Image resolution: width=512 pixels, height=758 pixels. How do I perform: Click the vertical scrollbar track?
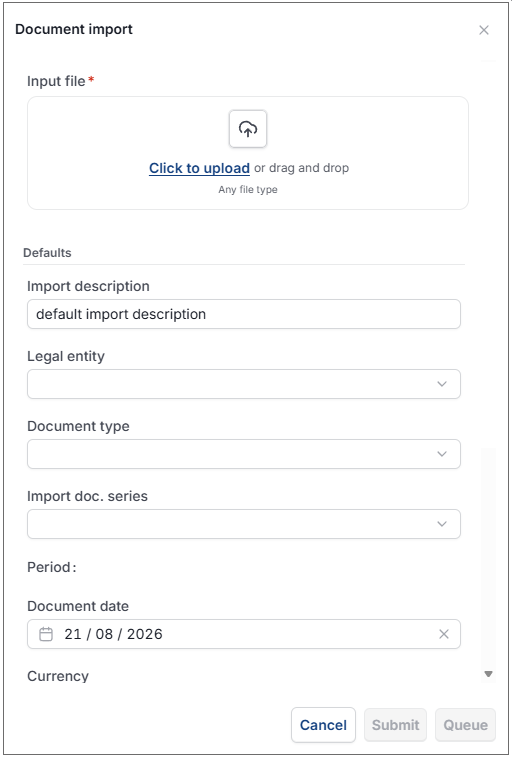(488, 556)
